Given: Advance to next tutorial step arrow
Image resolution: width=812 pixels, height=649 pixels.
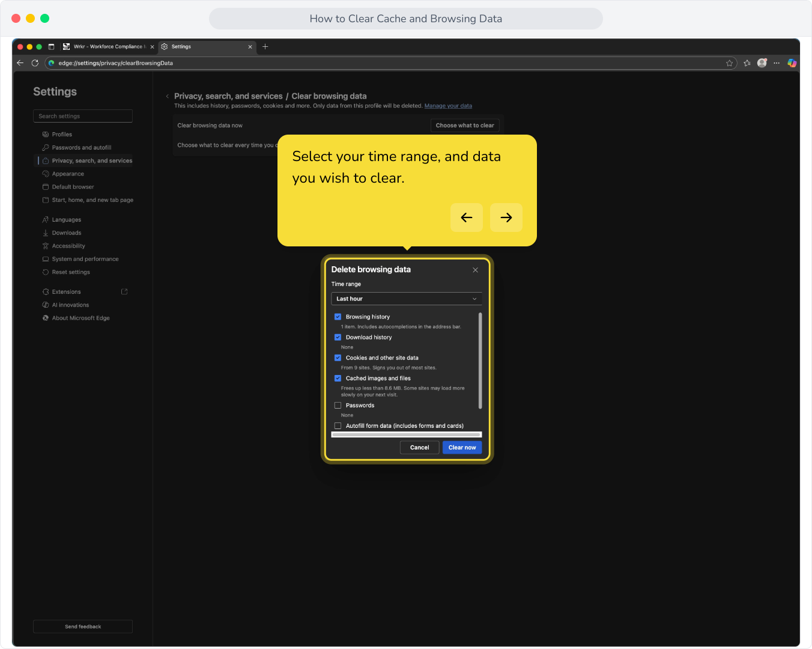Looking at the screenshot, I should [506, 218].
